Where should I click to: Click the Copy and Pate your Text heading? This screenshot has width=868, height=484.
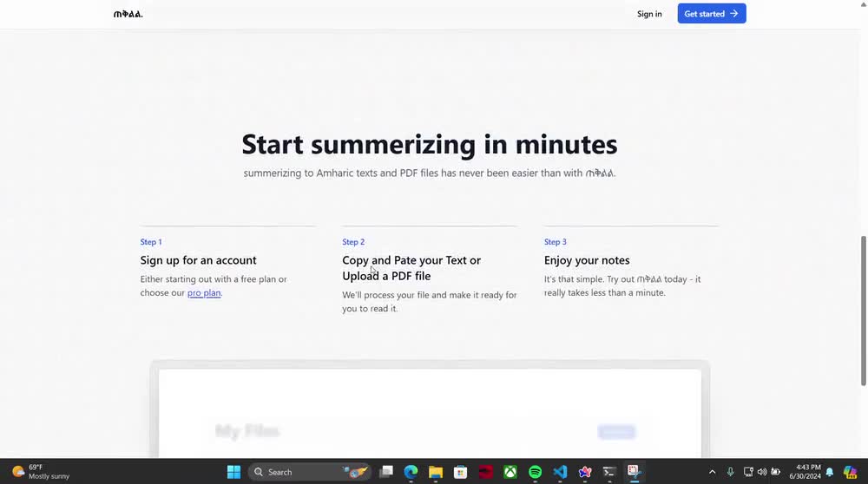pos(411,268)
